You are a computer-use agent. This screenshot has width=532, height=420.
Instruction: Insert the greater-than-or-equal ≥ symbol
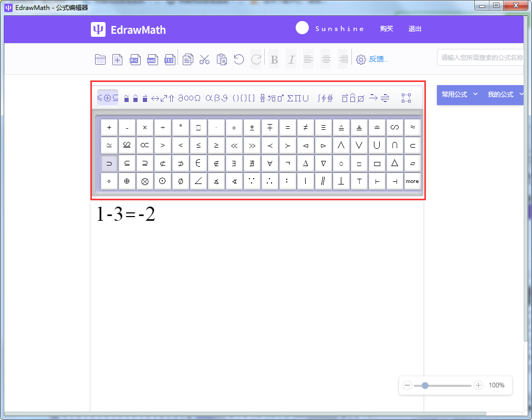point(216,145)
